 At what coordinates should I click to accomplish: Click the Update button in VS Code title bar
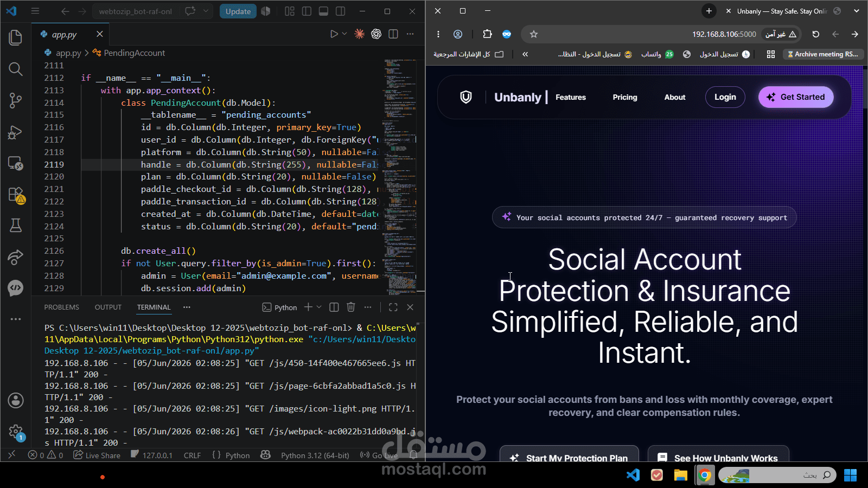(x=238, y=11)
